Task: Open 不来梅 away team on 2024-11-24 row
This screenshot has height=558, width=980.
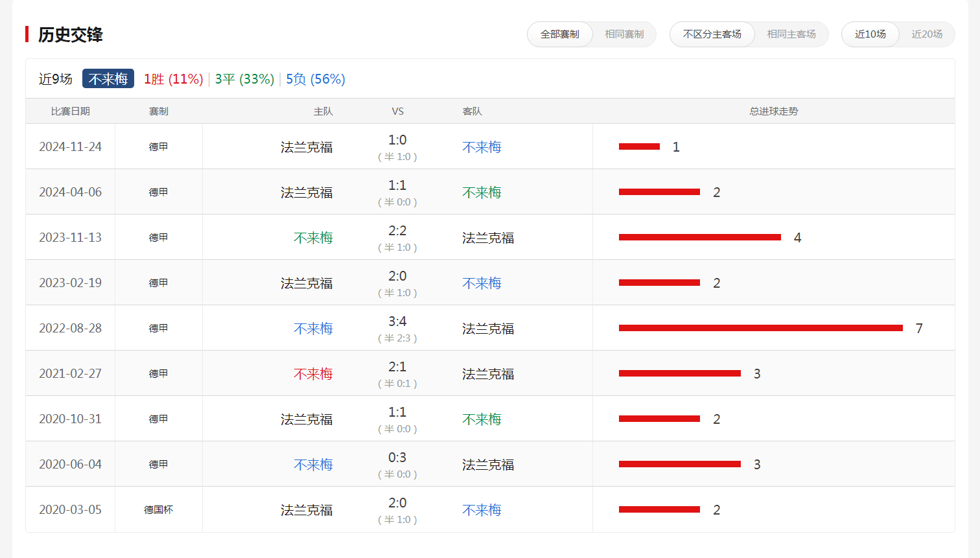Action: (481, 146)
